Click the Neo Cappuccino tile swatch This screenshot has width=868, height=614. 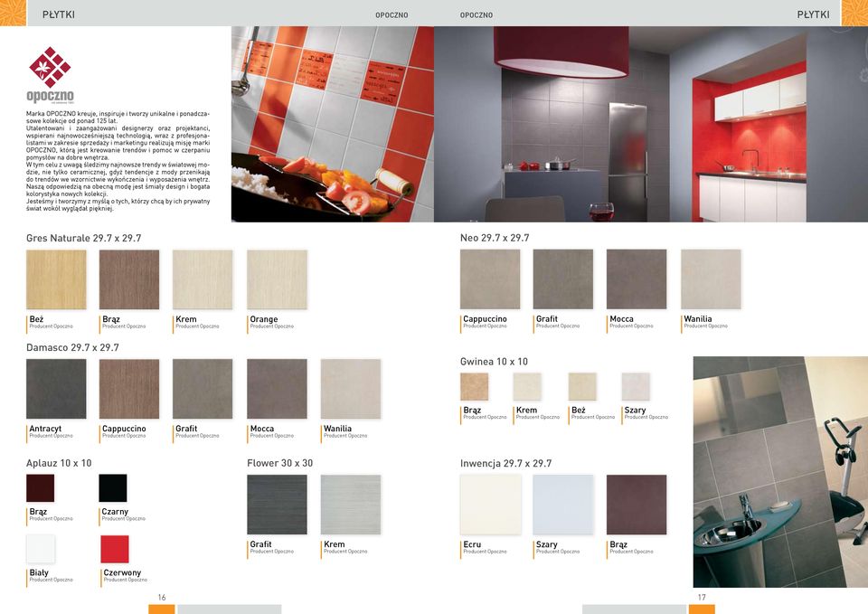coord(490,279)
